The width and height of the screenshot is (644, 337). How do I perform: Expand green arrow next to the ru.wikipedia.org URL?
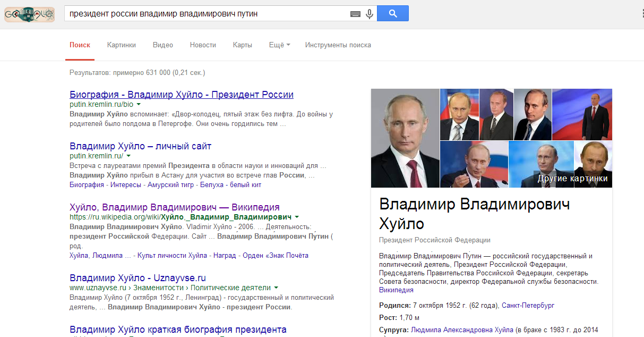[297, 217]
